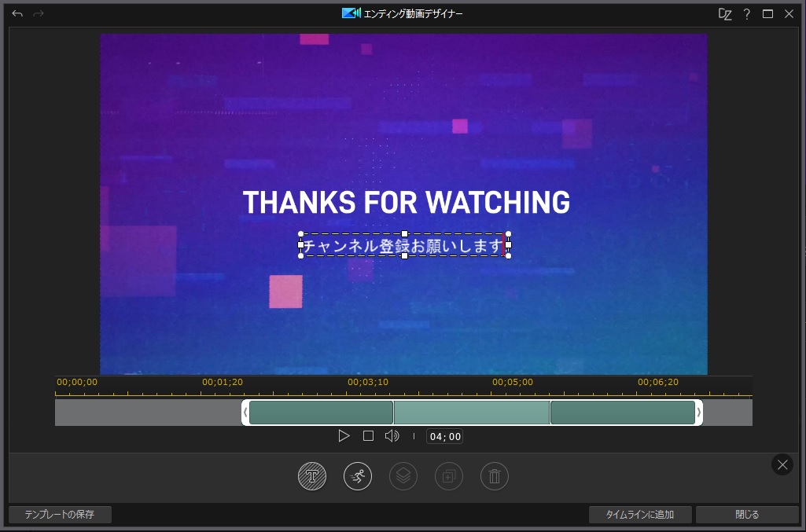Close the bottom tool panel X

pos(782,464)
